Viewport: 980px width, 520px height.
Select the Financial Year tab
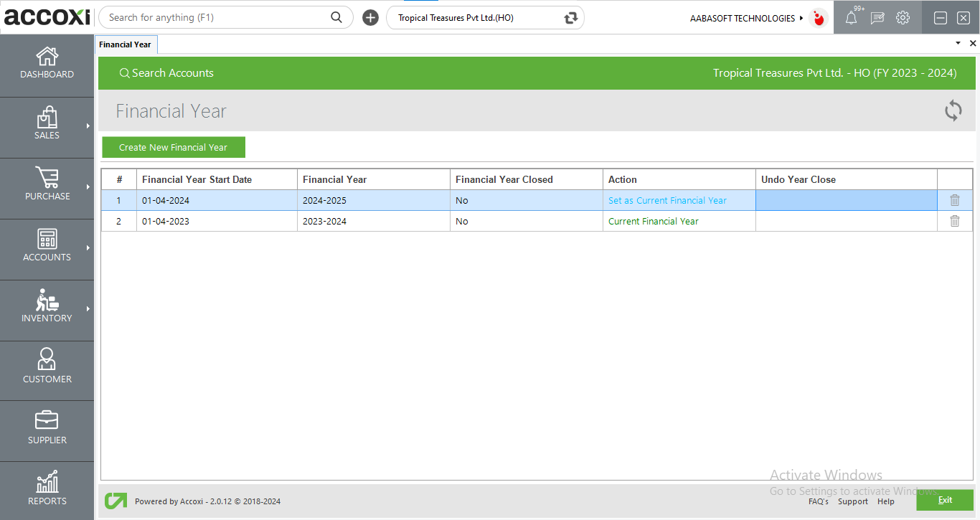tap(126, 44)
